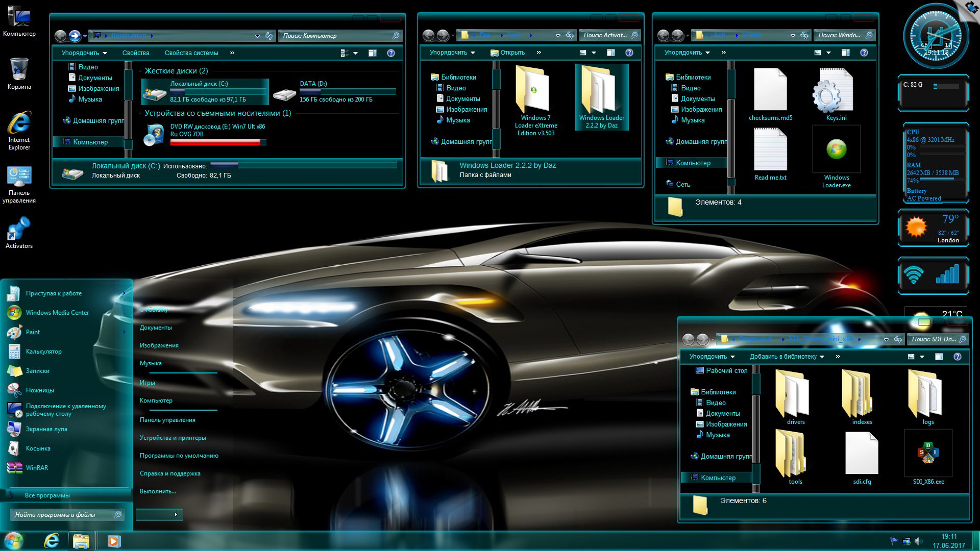Select the sdi.cfg file

coord(862,457)
